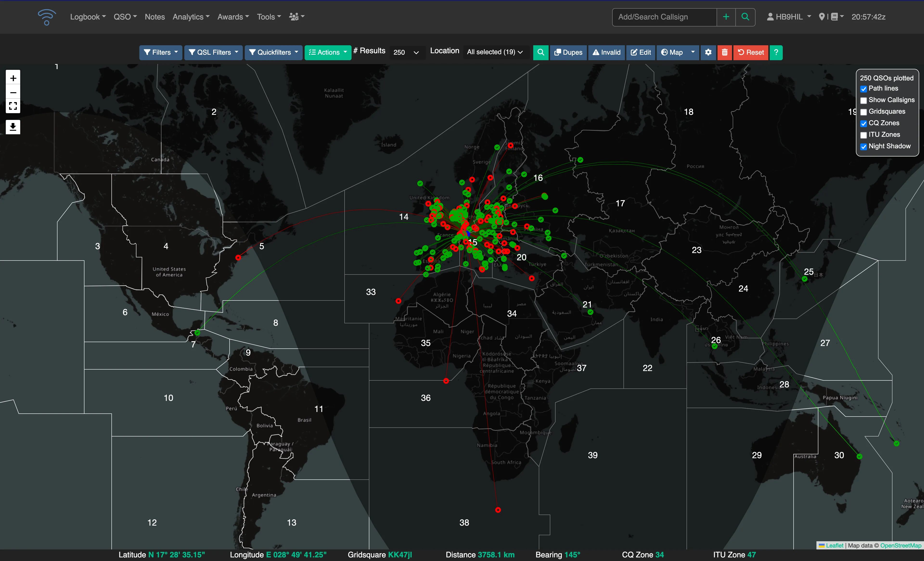
Task: Click the Wavelog logo icon
Action: [x=46, y=17]
